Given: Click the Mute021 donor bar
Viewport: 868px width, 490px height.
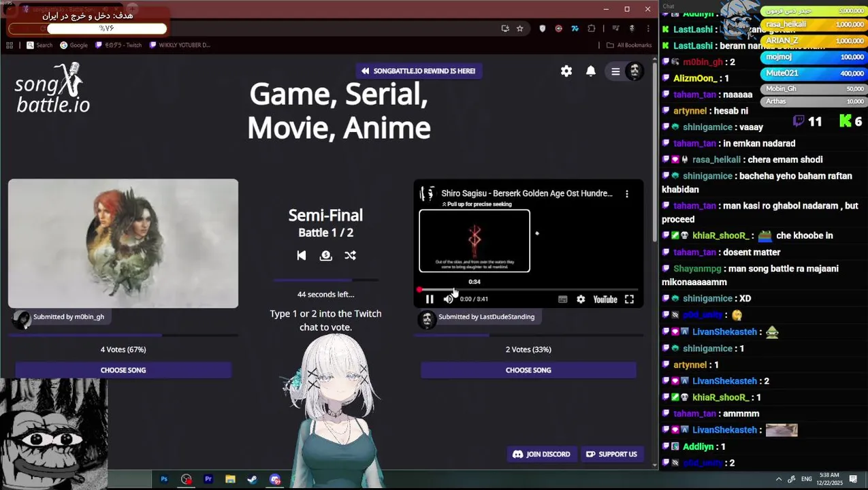Looking at the screenshot, I should coord(814,73).
